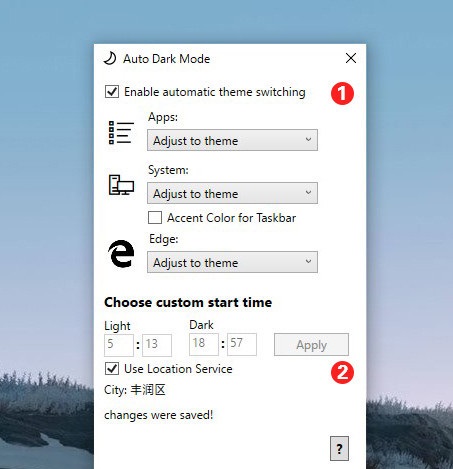Click the Apply button
The image size is (453, 469).
pyautogui.click(x=311, y=344)
